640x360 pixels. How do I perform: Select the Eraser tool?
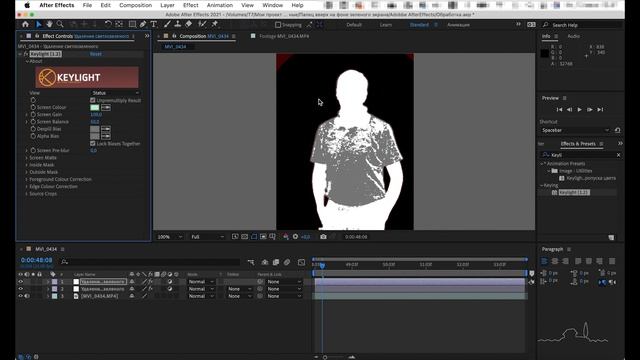[189, 24]
